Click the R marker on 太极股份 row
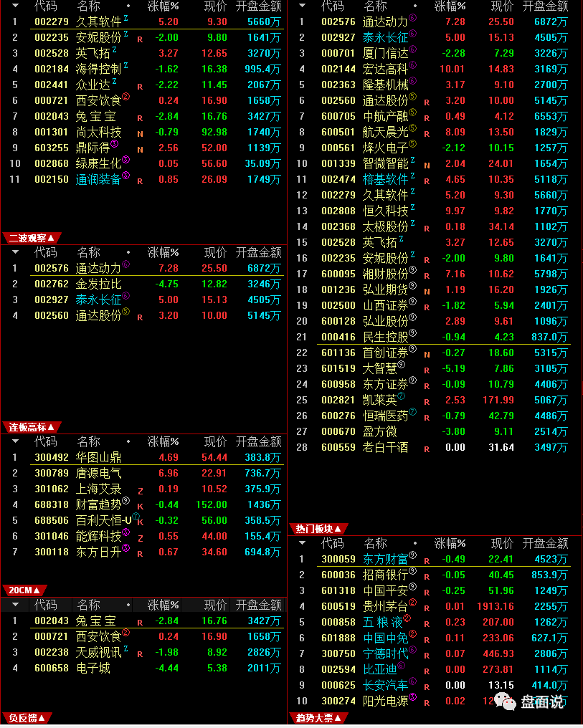The height and width of the screenshot is (728, 583). (x=427, y=229)
